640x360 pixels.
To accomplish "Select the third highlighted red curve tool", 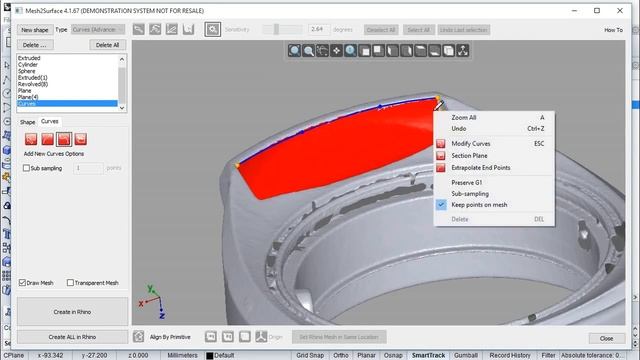I will [64, 139].
